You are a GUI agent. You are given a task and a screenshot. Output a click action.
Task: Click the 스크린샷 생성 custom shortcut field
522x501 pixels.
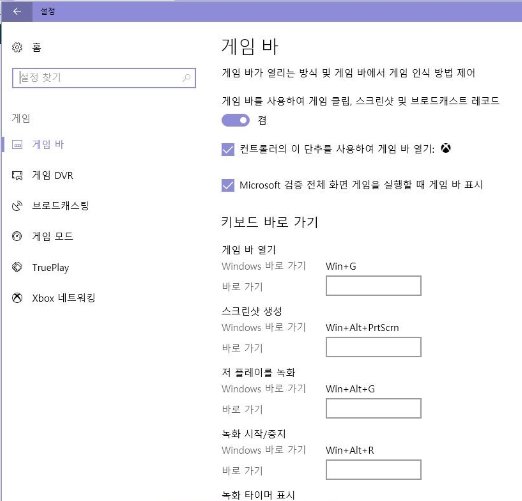pyautogui.click(x=374, y=347)
